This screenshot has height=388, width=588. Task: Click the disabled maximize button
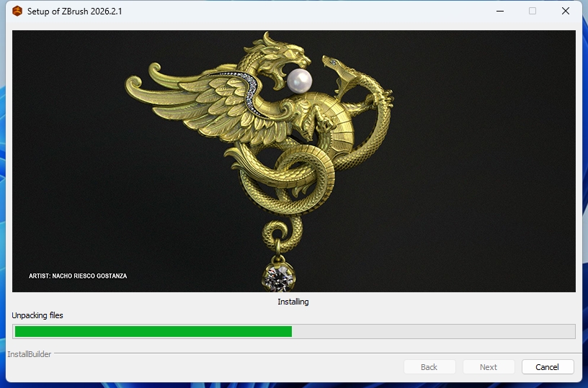point(533,12)
